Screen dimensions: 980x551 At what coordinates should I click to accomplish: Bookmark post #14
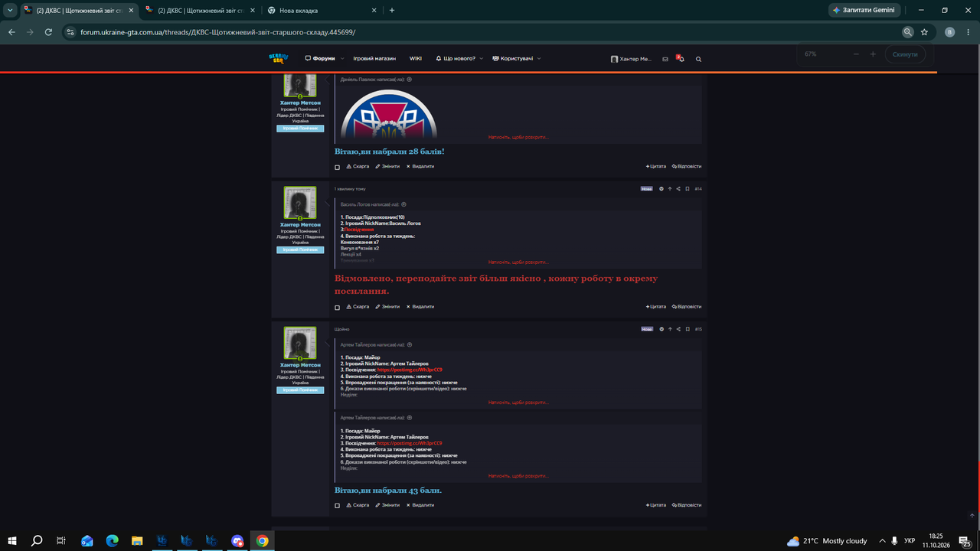[688, 189]
